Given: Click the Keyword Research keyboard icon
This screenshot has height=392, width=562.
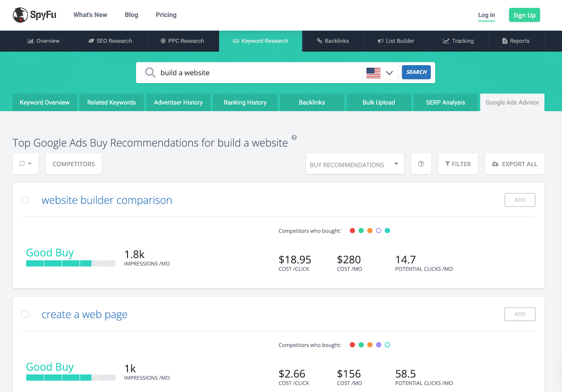Looking at the screenshot, I should (x=236, y=41).
